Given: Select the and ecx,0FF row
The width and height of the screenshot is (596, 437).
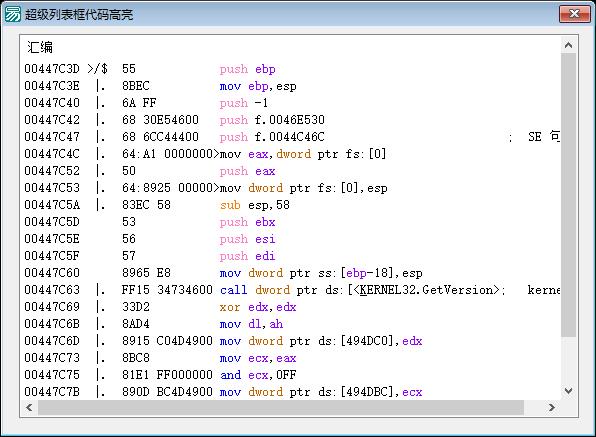Looking at the screenshot, I should [291, 375].
